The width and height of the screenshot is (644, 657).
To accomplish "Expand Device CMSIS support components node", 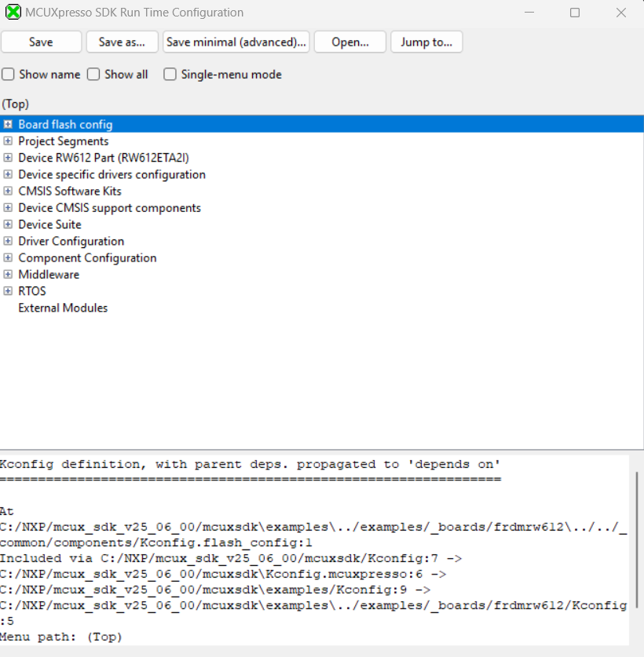I will pyautogui.click(x=8, y=208).
